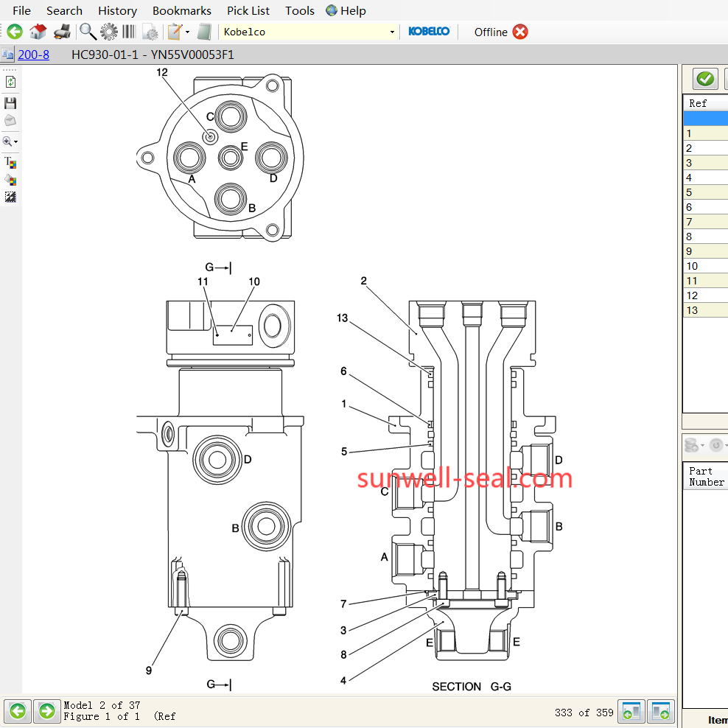
Task: Select Ref row 7 in parts list
Action: click(705, 222)
